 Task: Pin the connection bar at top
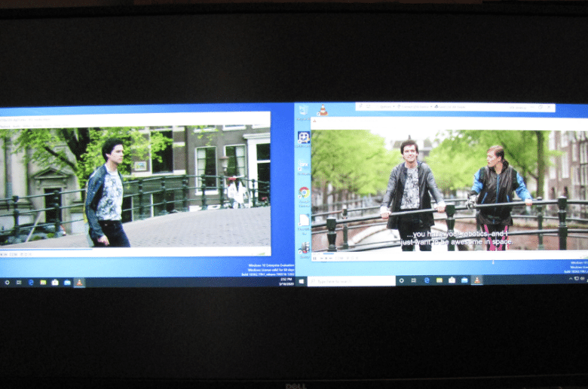pyautogui.click(x=361, y=106)
